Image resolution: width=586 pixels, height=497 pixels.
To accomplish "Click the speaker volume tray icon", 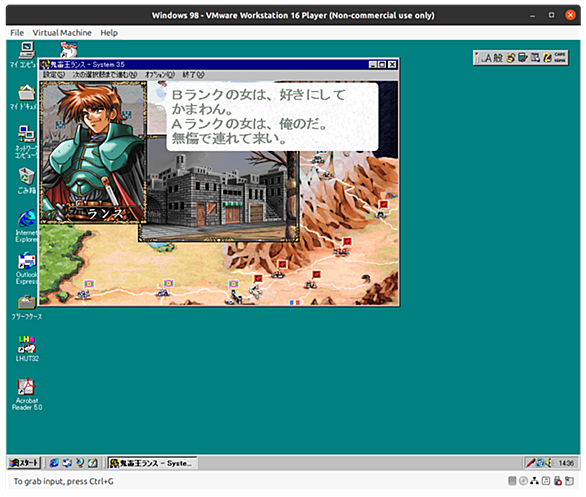I will [548, 463].
